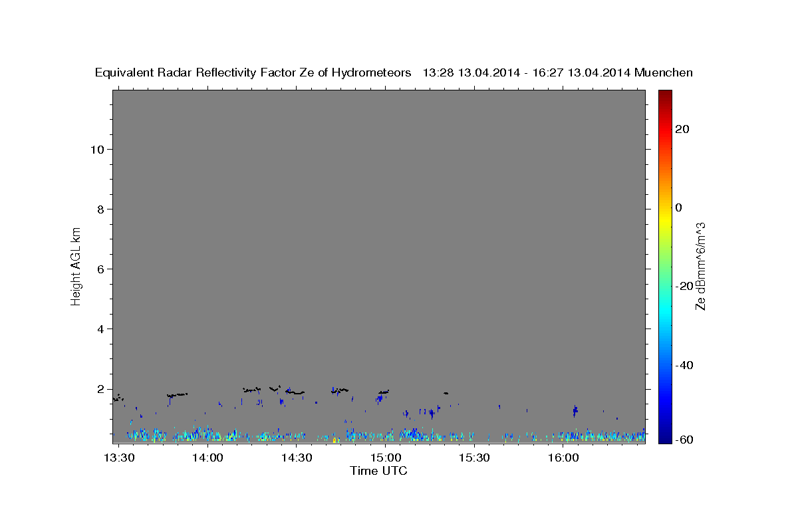
Task: Click the 14:00 time tick label
Action: tap(208, 458)
